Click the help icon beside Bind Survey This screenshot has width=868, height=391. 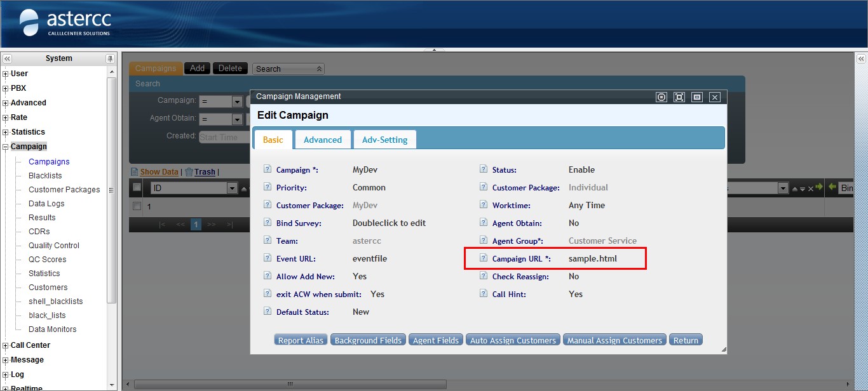[268, 223]
